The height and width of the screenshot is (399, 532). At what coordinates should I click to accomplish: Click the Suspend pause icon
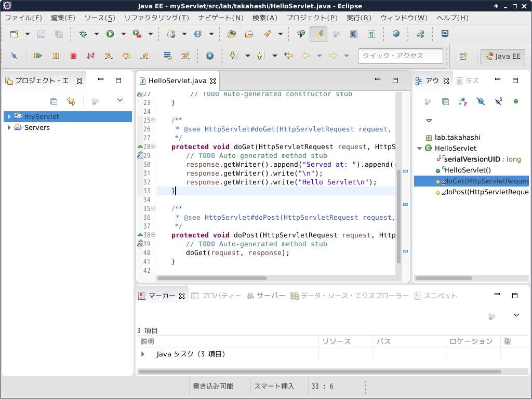(x=56, y=56)
